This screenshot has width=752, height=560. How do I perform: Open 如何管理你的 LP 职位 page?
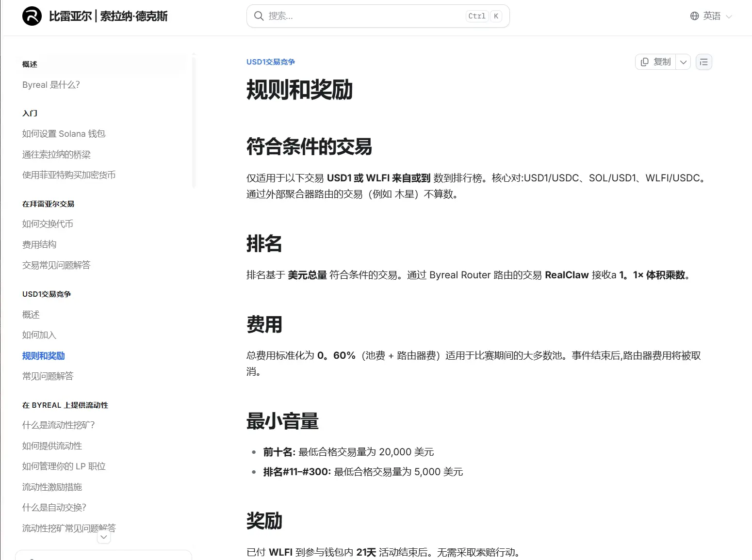64,466
